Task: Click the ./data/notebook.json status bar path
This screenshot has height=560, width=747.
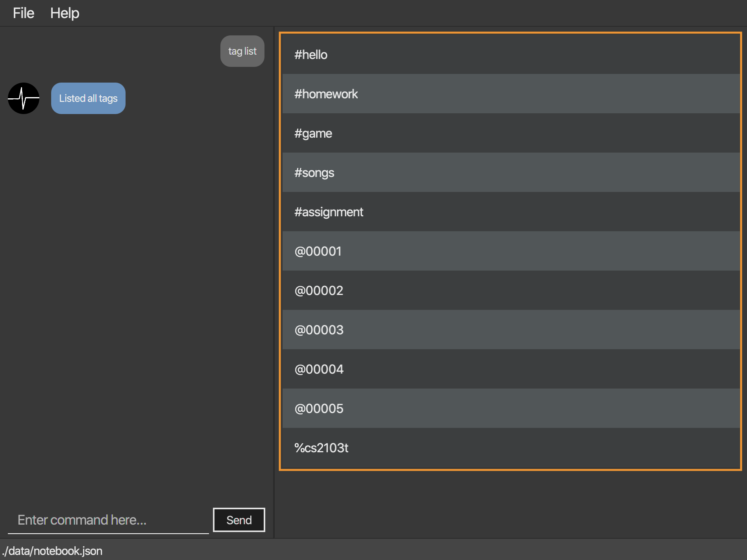Action: pos(52,551)
